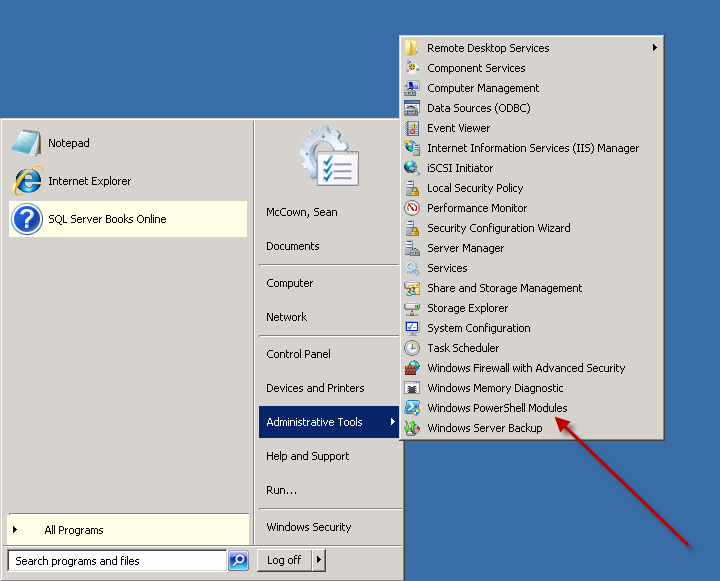Expand the Remote Desktop Services submenu arrow

click(655, 47)
